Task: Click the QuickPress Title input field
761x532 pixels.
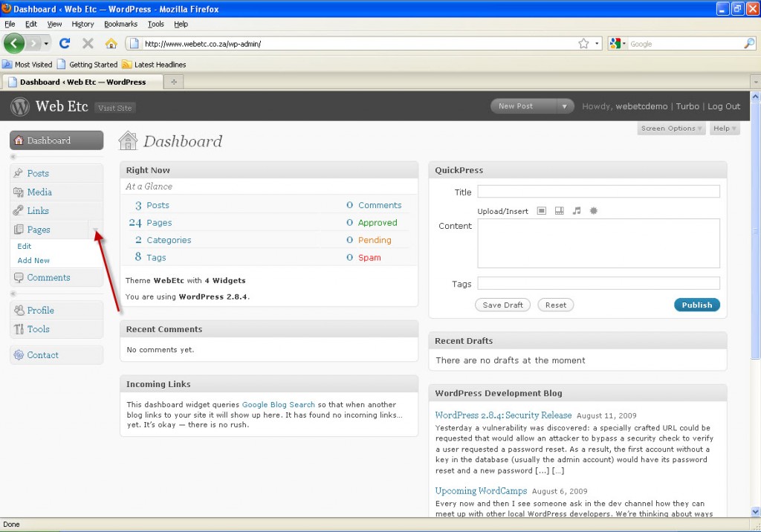Action: point(598,191)
